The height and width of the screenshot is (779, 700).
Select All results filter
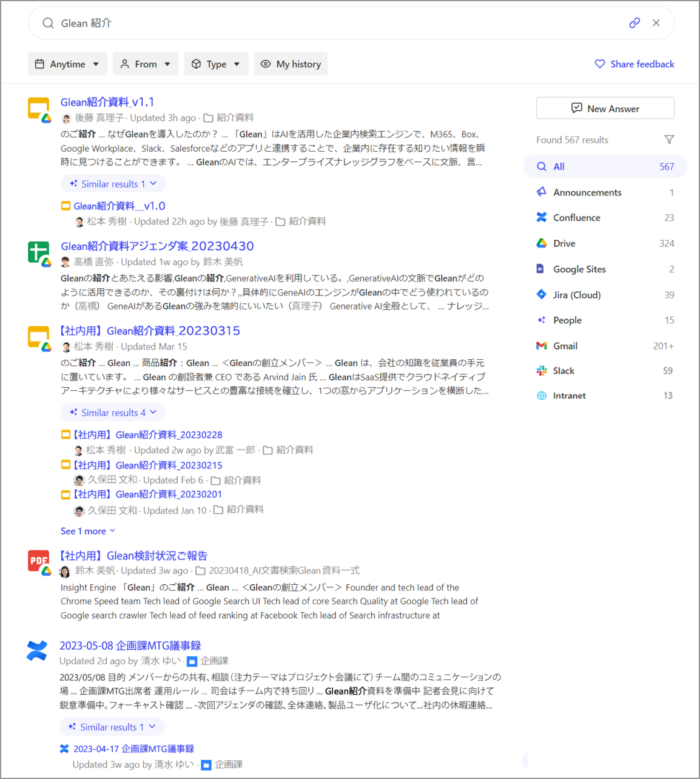(605, 166)
